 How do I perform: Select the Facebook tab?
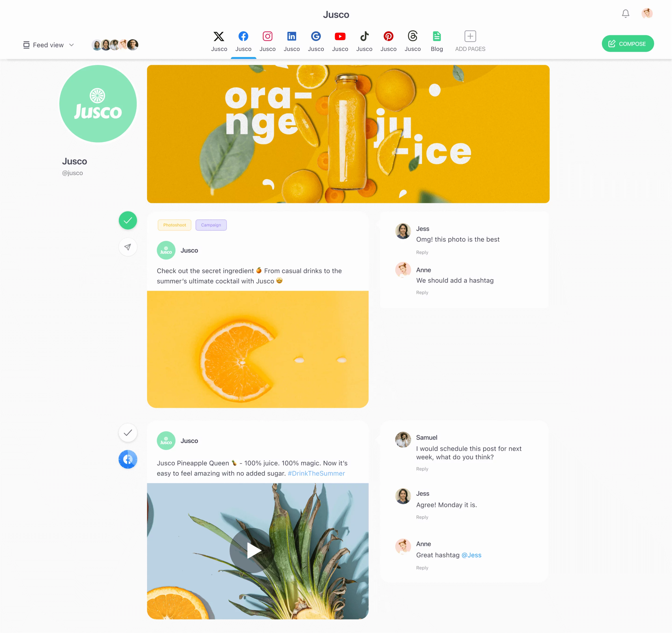coord(243,40)
